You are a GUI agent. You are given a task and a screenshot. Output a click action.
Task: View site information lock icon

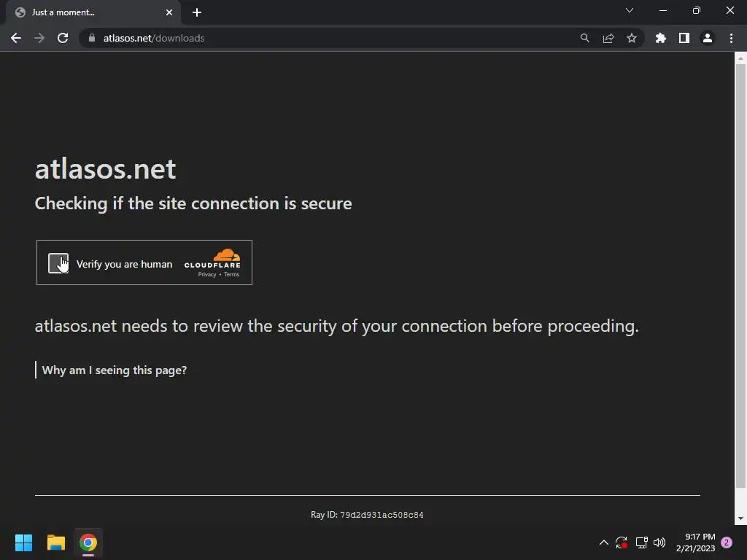coord(92,38)
